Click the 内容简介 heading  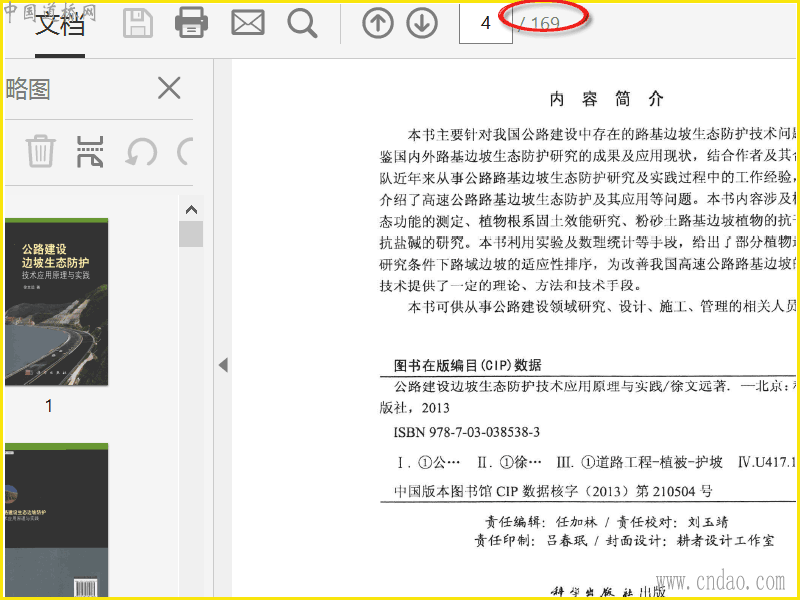607,99
